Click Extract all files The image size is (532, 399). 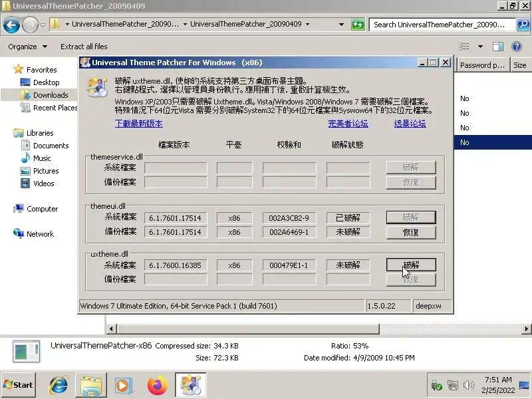[84, 47]
